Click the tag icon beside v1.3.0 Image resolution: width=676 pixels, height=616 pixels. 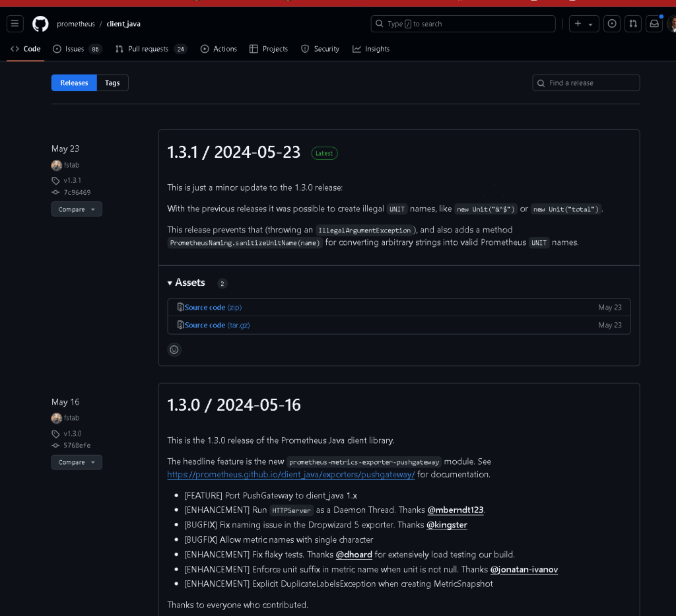pos(55,434)
